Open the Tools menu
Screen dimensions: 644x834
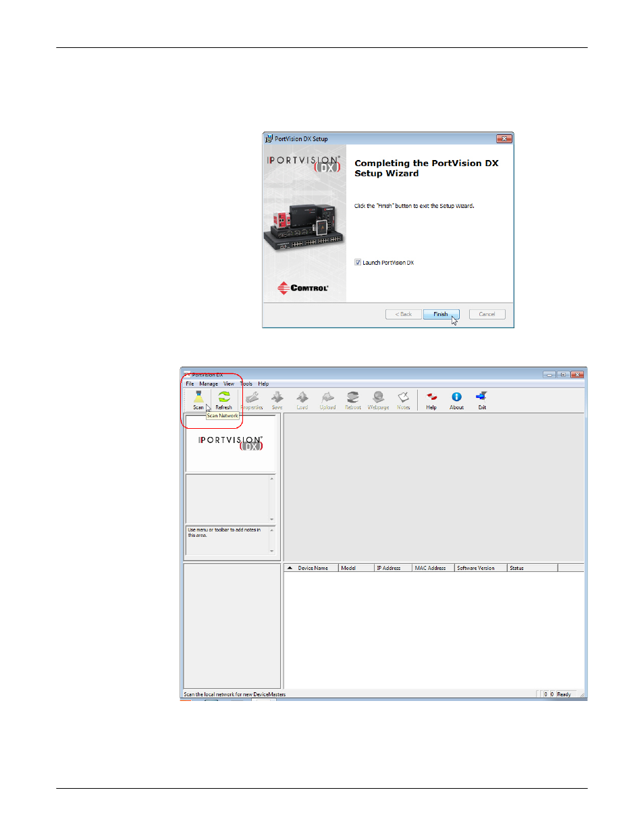pos(246,384)
